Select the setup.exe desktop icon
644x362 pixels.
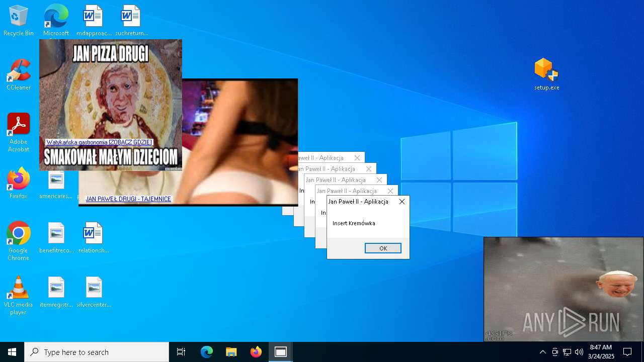tap(547, 74)
